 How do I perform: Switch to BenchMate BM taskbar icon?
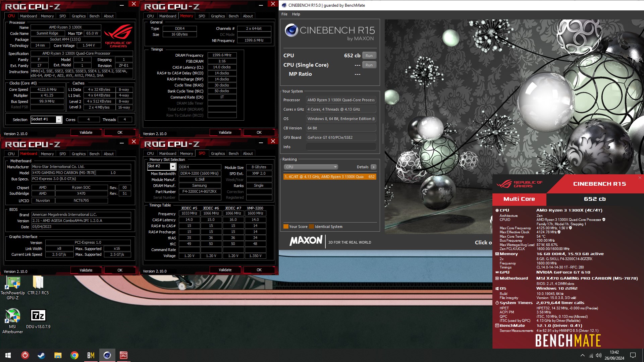tap(91, 355)
